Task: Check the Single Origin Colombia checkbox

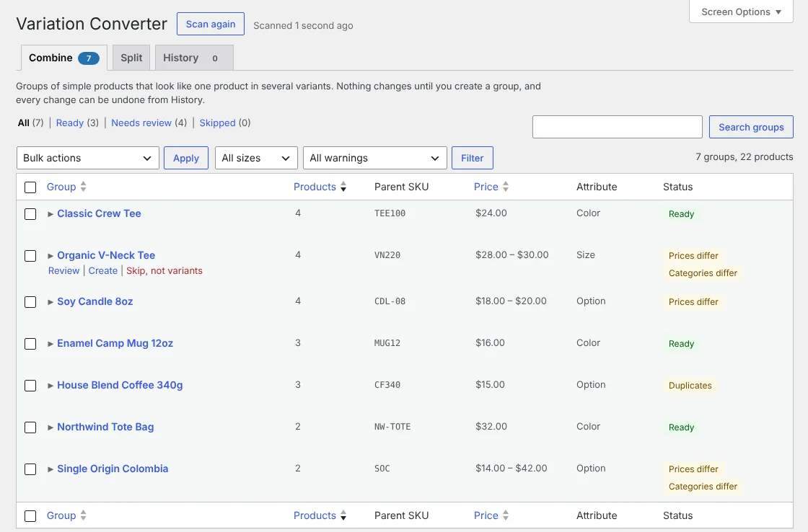Action: pos(30,469)
